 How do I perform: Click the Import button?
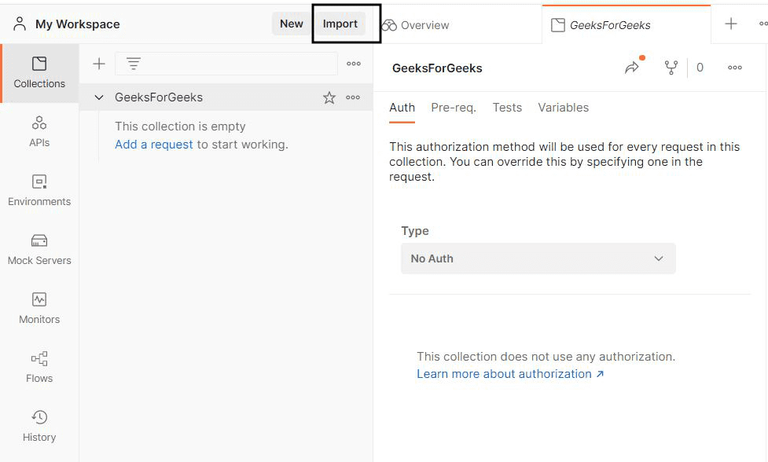pyautogui.click(x=340, y=24)
